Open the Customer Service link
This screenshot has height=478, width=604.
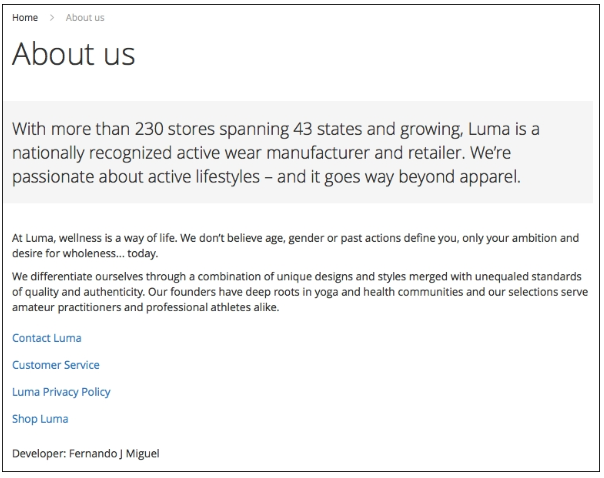tap(56, 365)
